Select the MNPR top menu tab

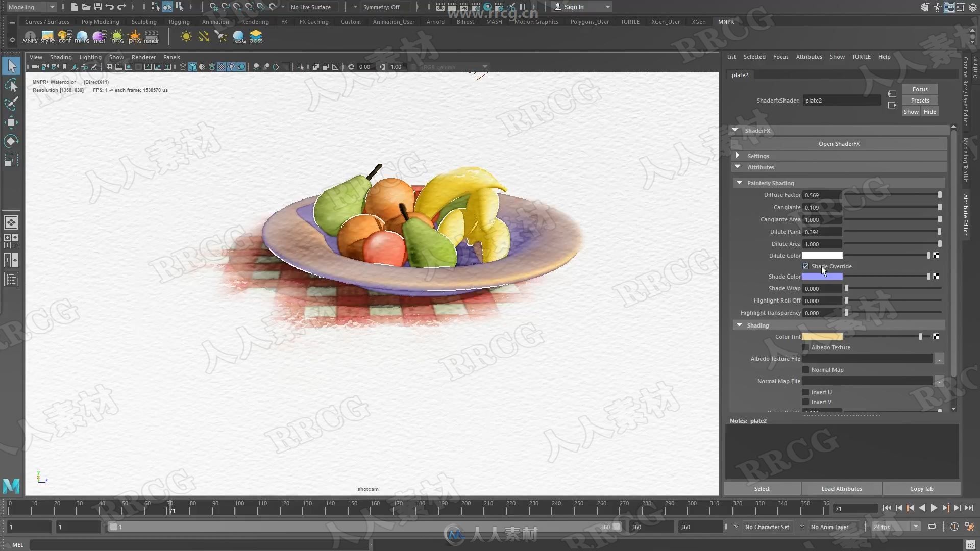tap(726, 21)
